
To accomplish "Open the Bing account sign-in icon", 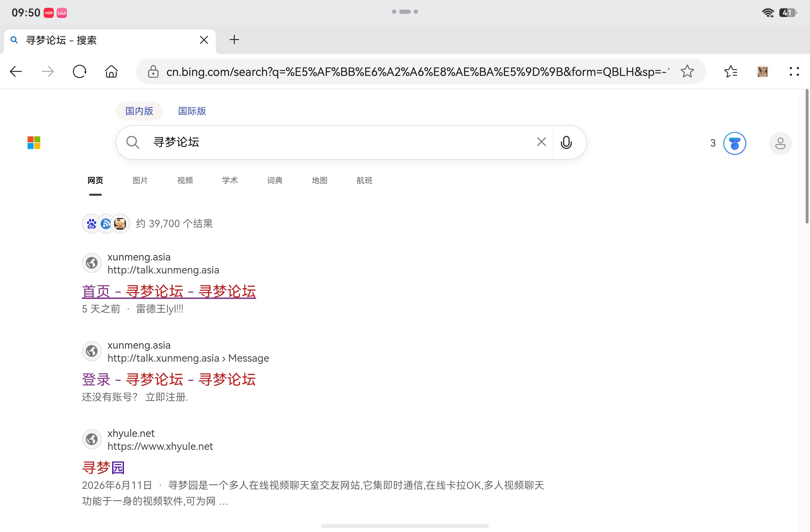I will (780, 143).
